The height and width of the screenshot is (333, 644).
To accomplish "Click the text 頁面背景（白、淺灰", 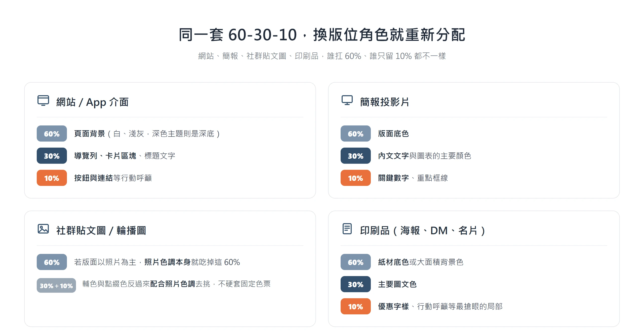I will pyautogui.click(x=147, y=134).
